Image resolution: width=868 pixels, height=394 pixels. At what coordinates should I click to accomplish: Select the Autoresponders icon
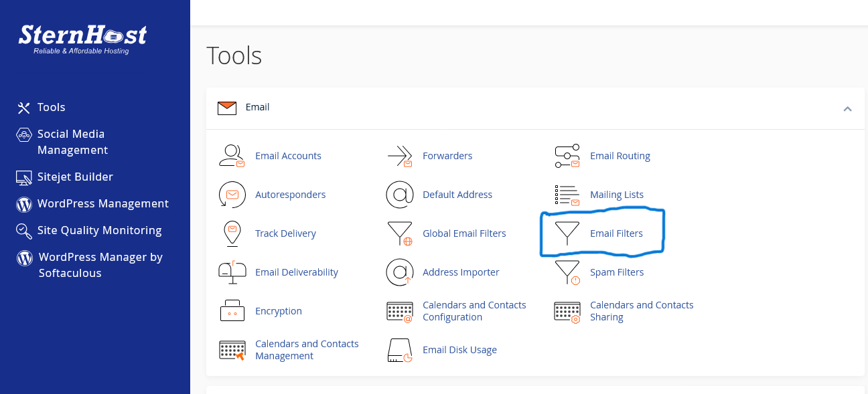coord(232,195)
